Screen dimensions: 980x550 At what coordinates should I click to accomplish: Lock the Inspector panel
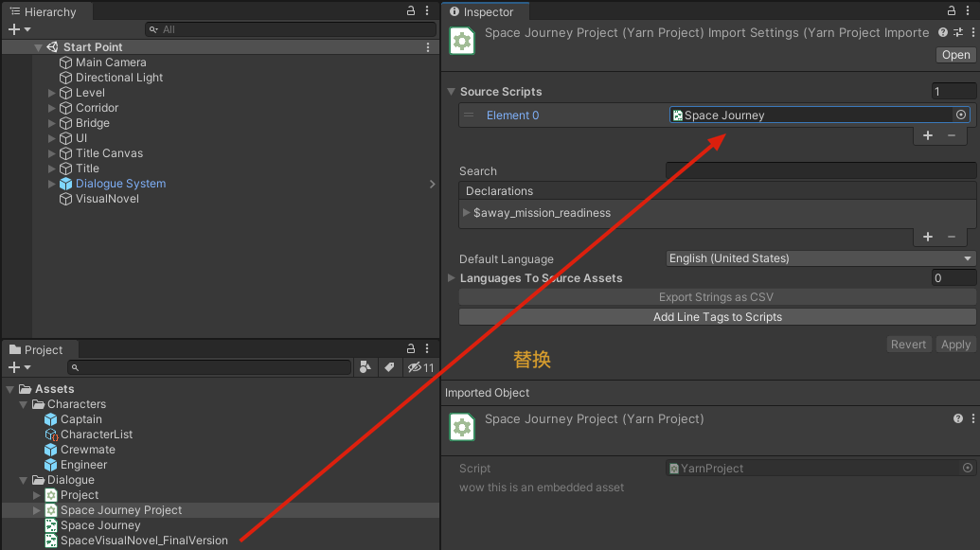[x=952, y=10]
